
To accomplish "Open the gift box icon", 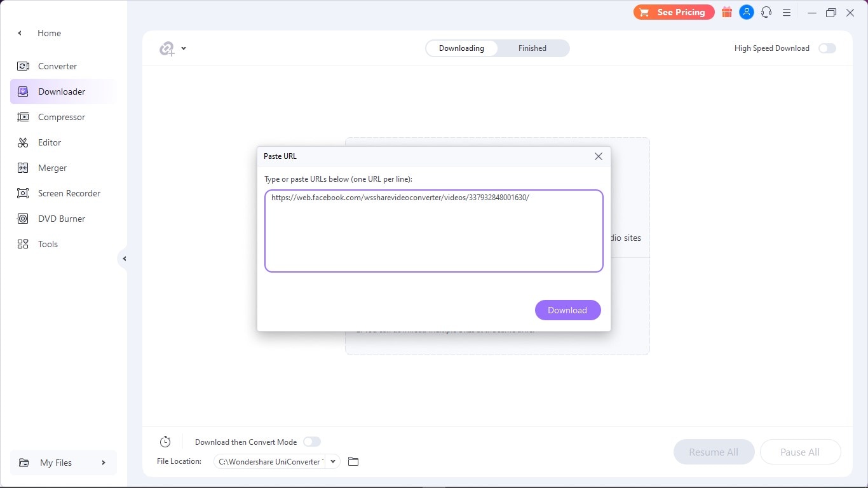I will click(727, 12).
